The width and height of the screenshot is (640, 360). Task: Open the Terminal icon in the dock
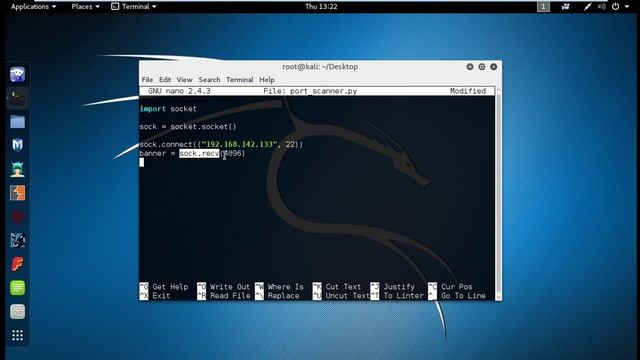[x=18, y=98]
